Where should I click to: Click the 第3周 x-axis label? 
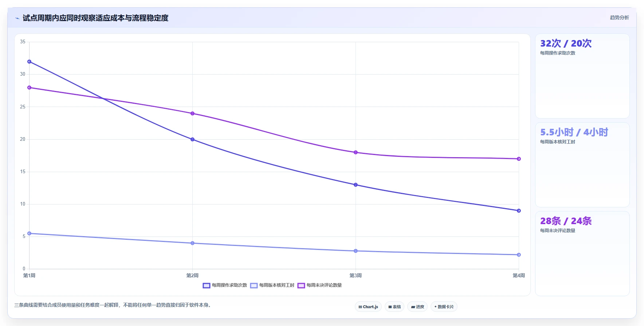coord(356,275)
